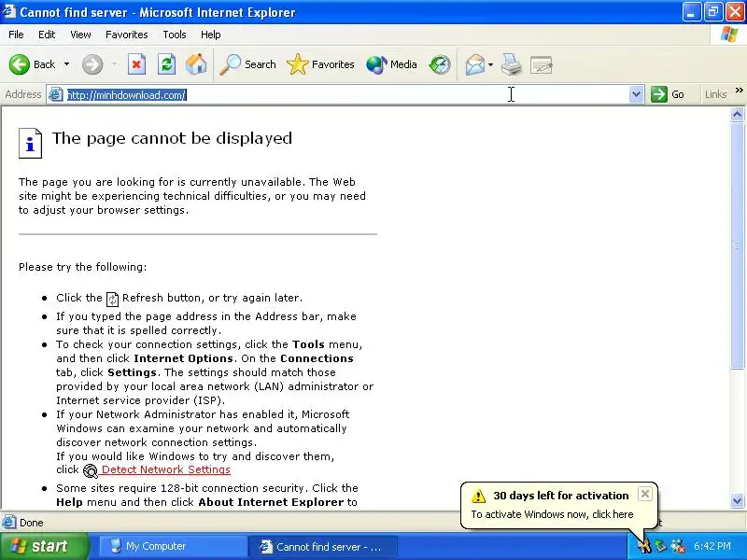This screenshot has height=560, width=747.
Task: Reload page with toolbar Refresh icon
Action: point(166,64)
